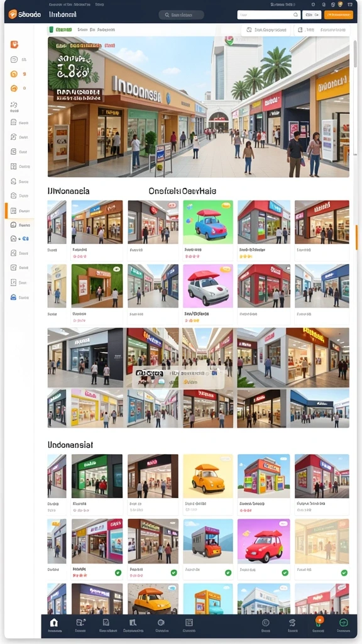Open the orange shield icon atop the sidebar

[14, 45]
